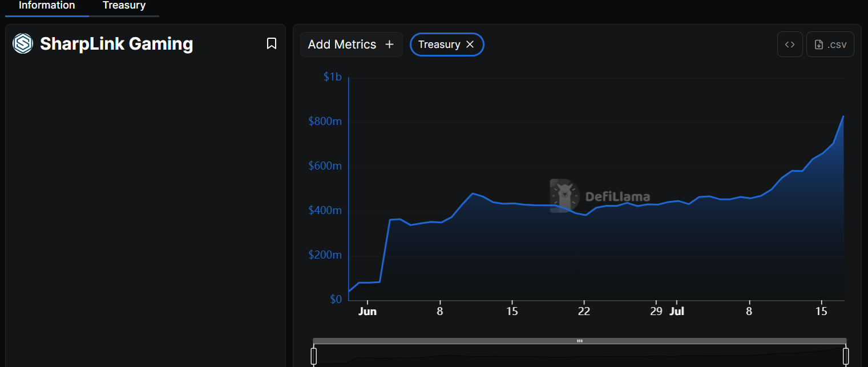Click the SharpLink Gaming logo icon
Viewport: 868px width, 367px height.
(23, 43)
